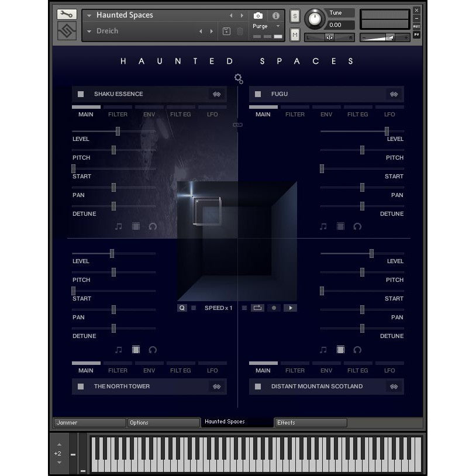
Task: Open the Haunted Spaces settings gear
Action: pos(239,78)
